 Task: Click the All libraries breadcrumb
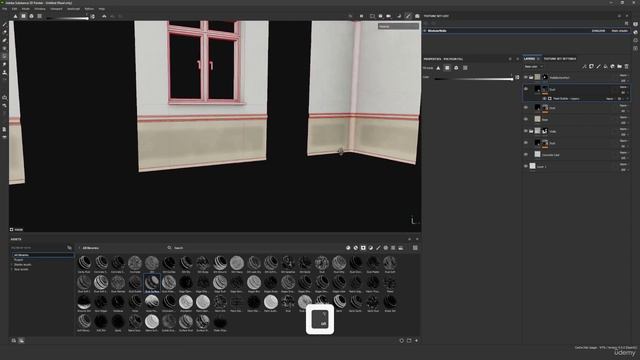pos(91,248)
